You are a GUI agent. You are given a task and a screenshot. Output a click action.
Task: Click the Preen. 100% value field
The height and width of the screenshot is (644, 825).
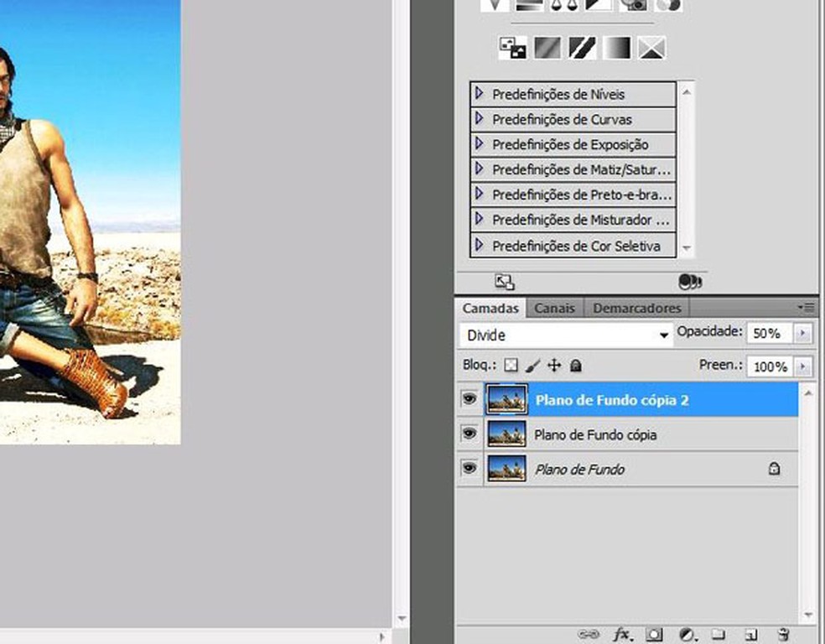[769, 366]
